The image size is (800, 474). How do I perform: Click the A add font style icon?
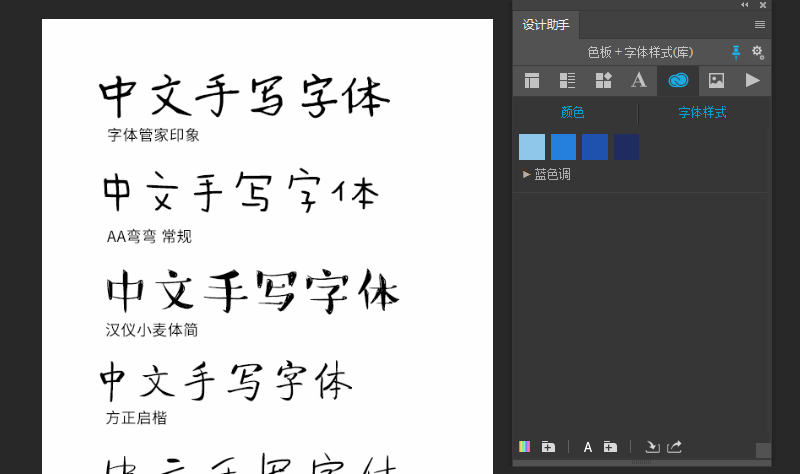[588, 447]
